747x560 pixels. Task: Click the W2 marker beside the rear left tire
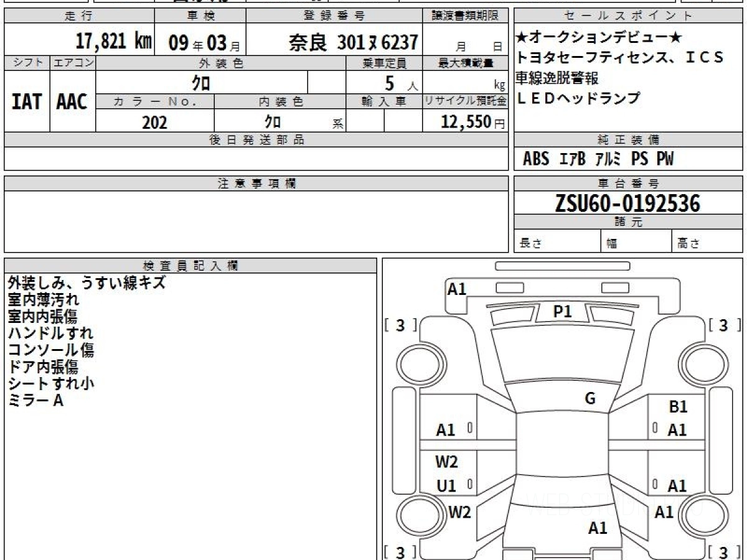pyautogui.click(x=459, y=513)
